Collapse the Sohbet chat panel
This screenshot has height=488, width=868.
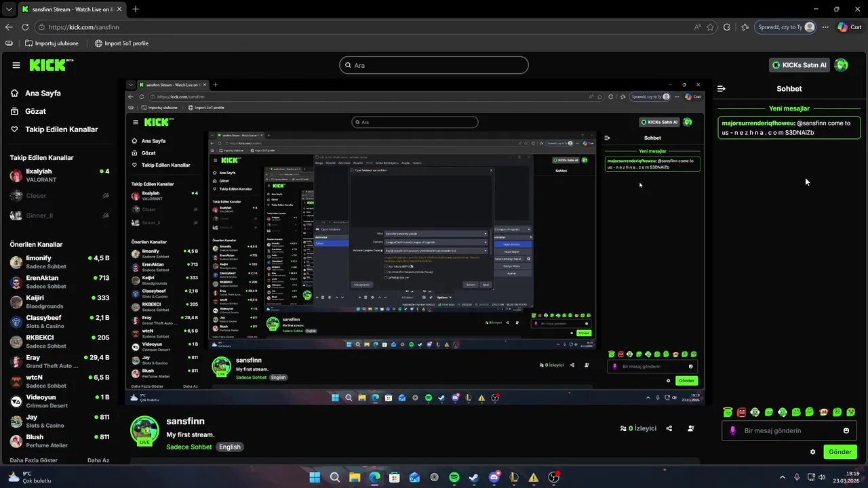point(722,89)
